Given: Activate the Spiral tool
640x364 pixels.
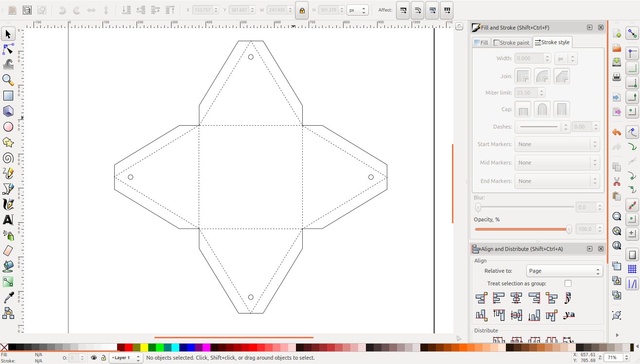Looking at the screenshot, I should pos(8,158).
